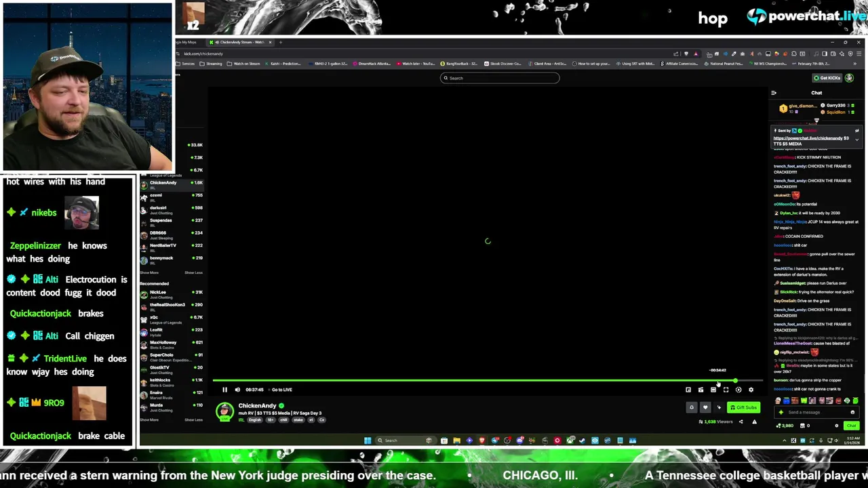
Task: Collapse recommended list with bottom Show Less
Action: pos(193,420)
